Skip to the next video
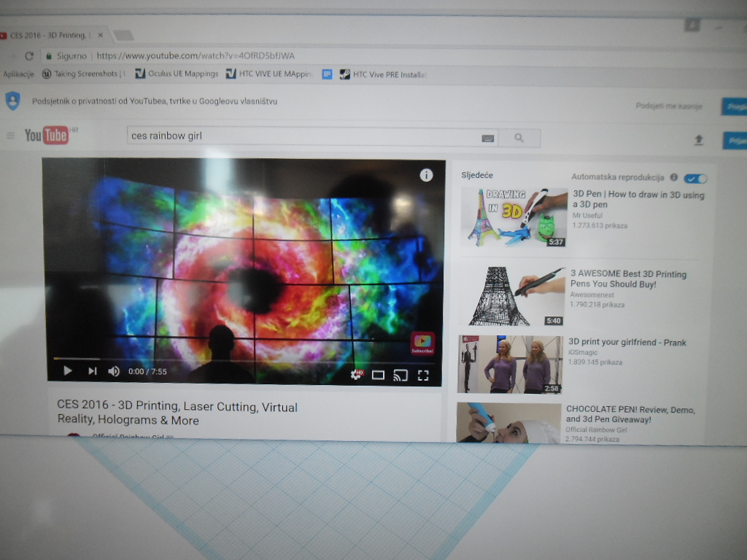Image resolution: width=747 pixels, height=560 pixels. [93, 371]
